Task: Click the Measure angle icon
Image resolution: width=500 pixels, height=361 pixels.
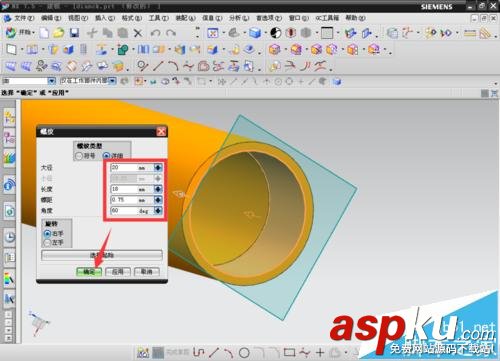Action: click(485, 33)
